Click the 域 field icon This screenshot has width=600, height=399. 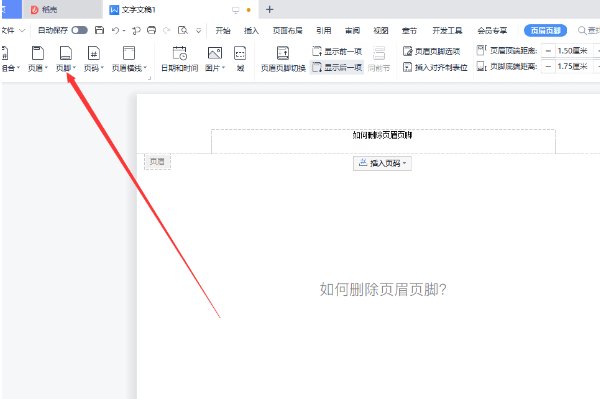(x=240, y=53)
